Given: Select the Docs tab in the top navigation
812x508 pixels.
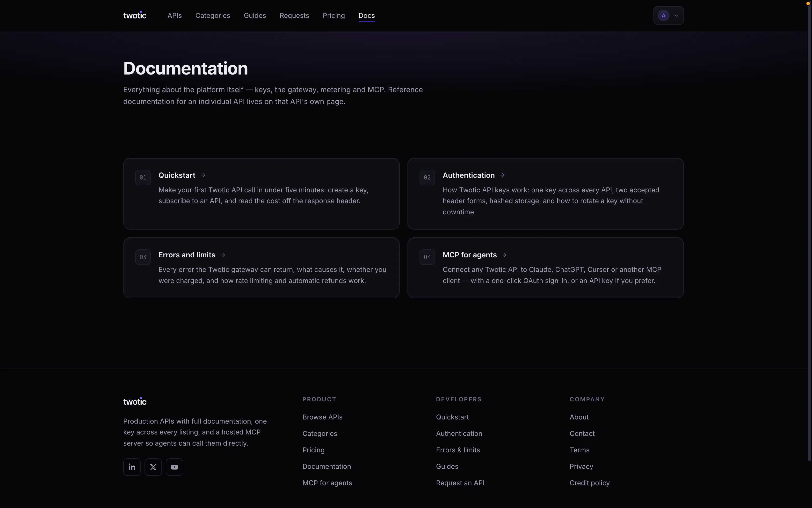Looking at the screenshot, I should point(367,15).
